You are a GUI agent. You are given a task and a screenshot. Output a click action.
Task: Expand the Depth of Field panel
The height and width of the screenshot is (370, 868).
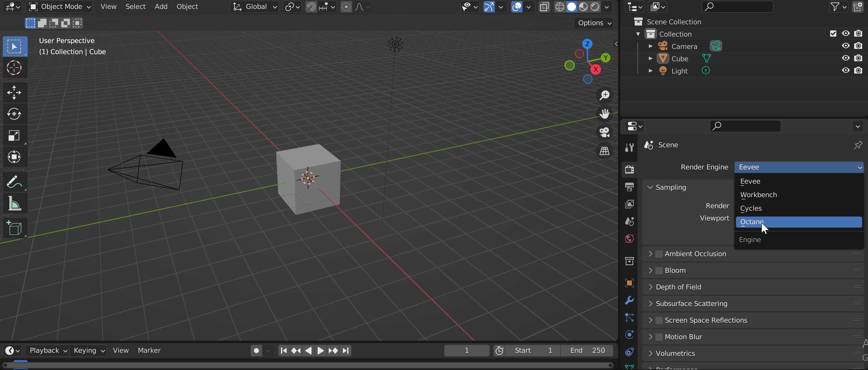tap(650, 287)
